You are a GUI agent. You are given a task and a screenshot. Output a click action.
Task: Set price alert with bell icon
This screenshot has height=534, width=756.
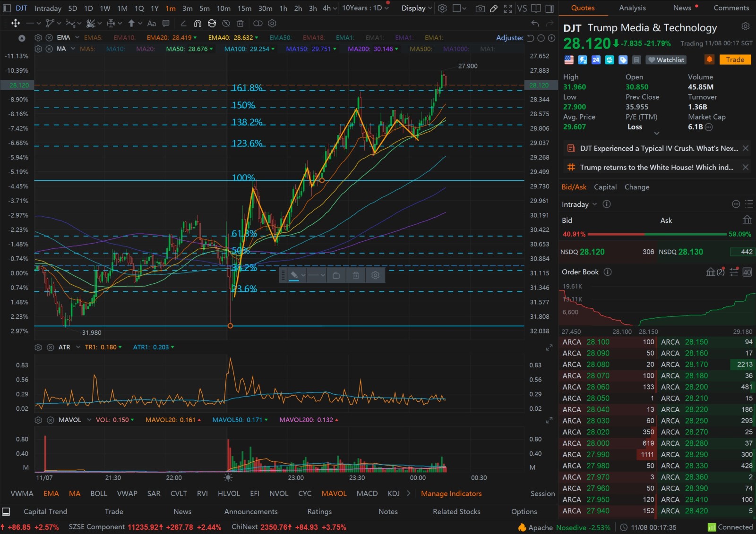tap(709, 59)
